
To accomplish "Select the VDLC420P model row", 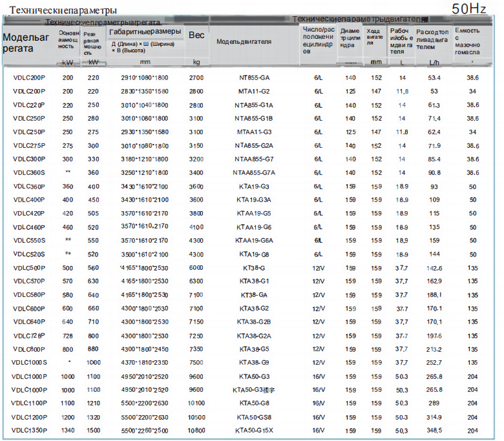I will pyautogui.click(x=29, y=214).
